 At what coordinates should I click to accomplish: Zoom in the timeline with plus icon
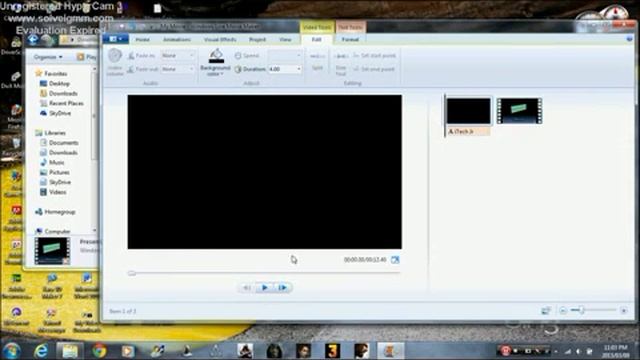pos(623,311)
